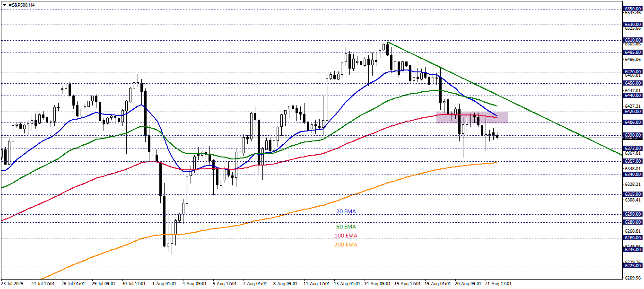Select the purple shaded rectangle zone
The image size is (644, 289).
coord(472,117)
